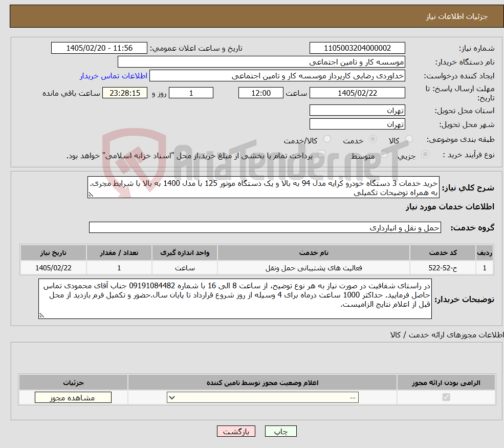
Task: Click the چاپ print button
Action: (280, 431)
